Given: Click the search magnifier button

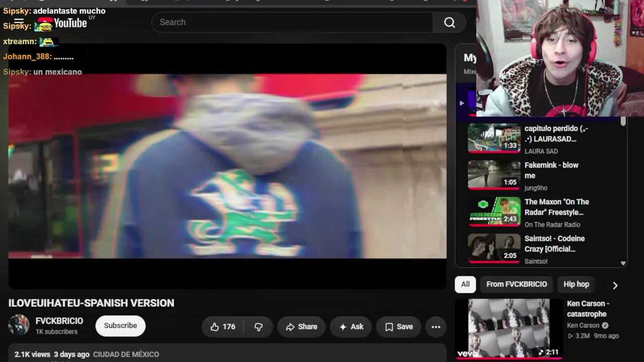Looking at the screenshot, I should (x=449, y=22).
